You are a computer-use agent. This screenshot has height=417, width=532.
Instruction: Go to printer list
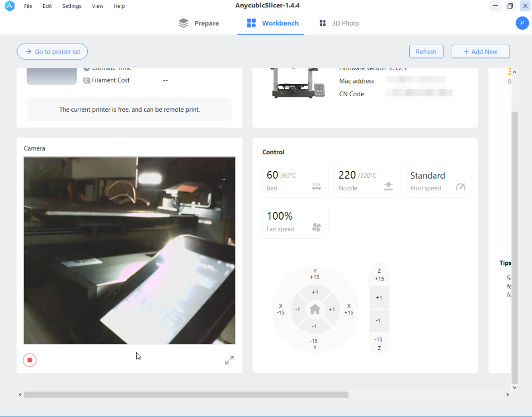[x=52, y=52]
